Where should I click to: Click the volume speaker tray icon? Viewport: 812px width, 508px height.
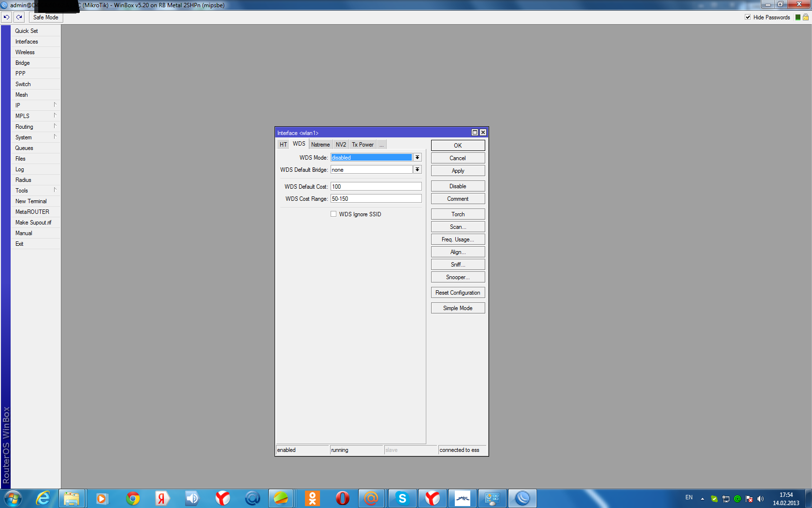pyautogui.click(x=761, y=499)
